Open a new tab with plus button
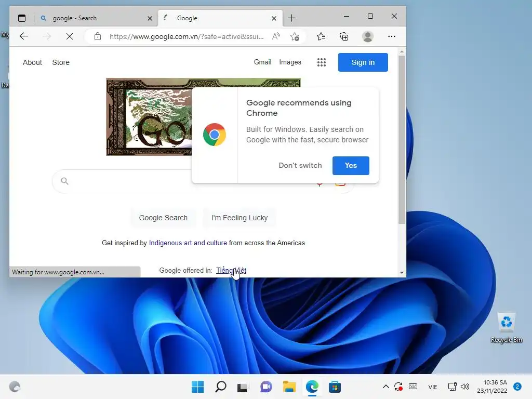This screenshot has width=532, height=399. 291,18
